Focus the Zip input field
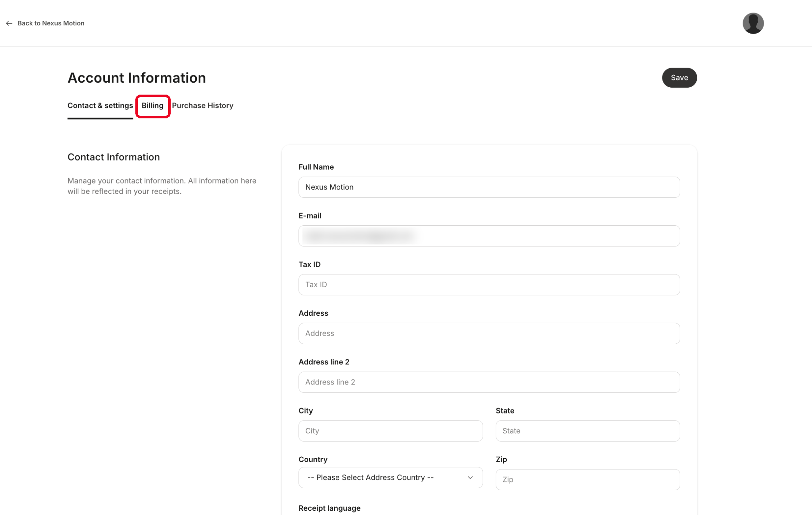 point(587,480)
